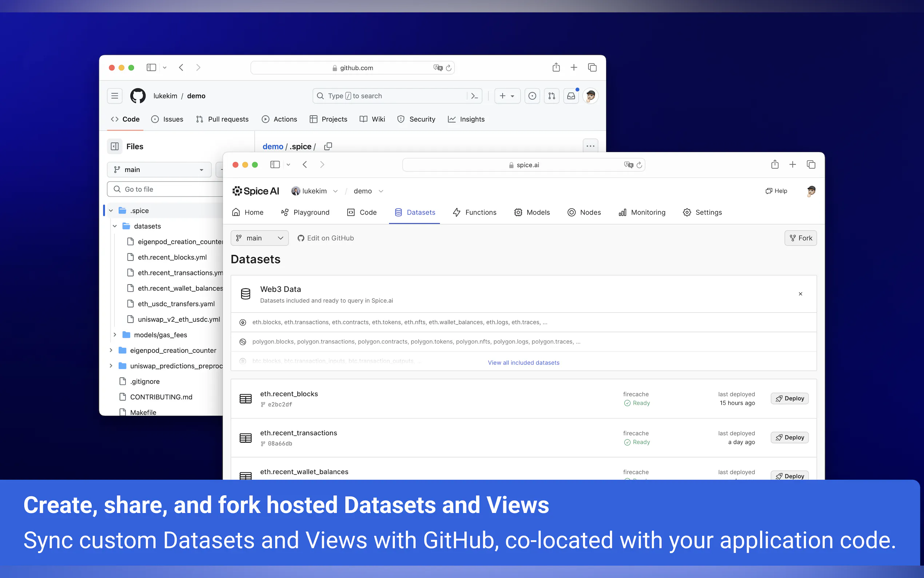The height and width of the screenshot is (578, 924).
Task: Expand the models/gas_fees folder
Action: click(x=115, y=334)
